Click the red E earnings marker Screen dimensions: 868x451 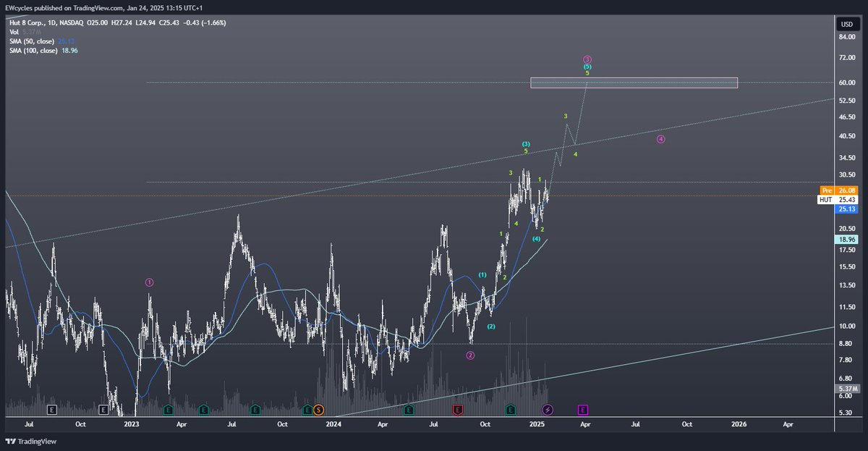point(457,410)
